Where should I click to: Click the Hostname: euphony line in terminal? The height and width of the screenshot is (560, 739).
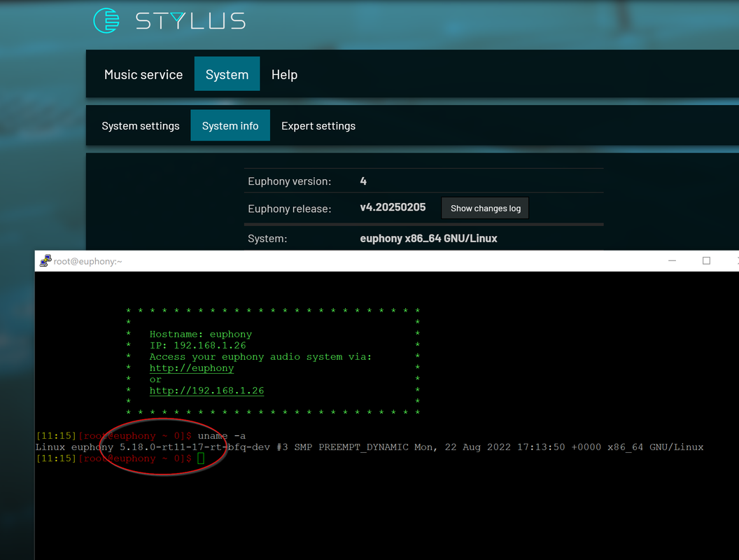click(x=201, y=334)
